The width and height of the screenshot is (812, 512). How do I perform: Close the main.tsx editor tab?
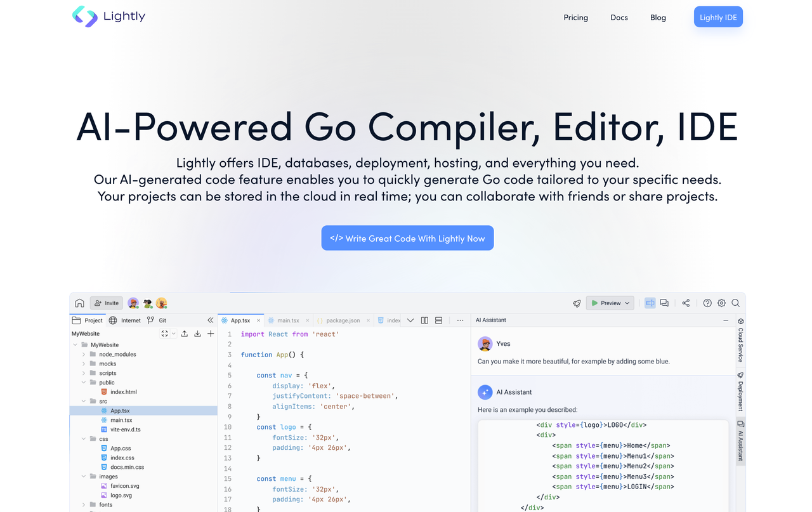coord(307,321)
